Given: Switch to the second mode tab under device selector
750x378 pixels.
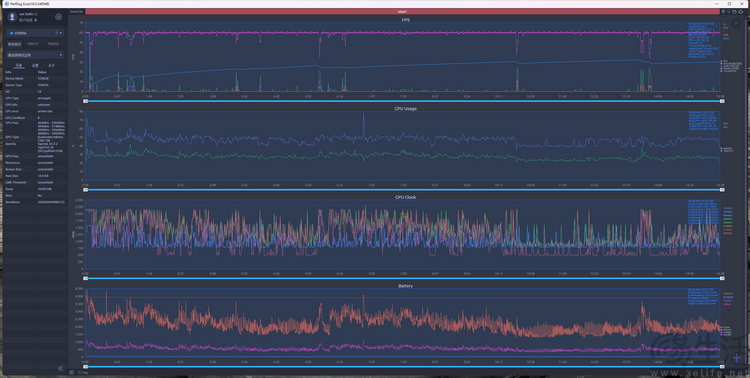Looking at the screenshot, I should pos(33,44).
